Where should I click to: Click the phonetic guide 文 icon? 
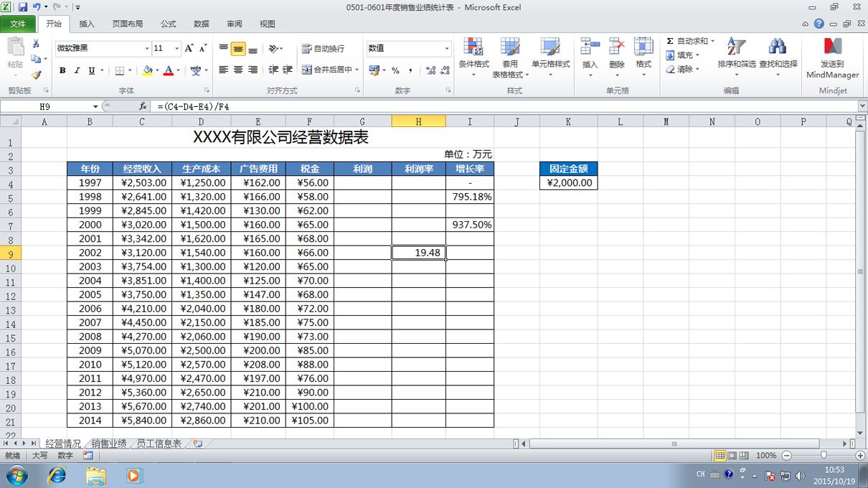pyautogui.click(x=195, y=70)
